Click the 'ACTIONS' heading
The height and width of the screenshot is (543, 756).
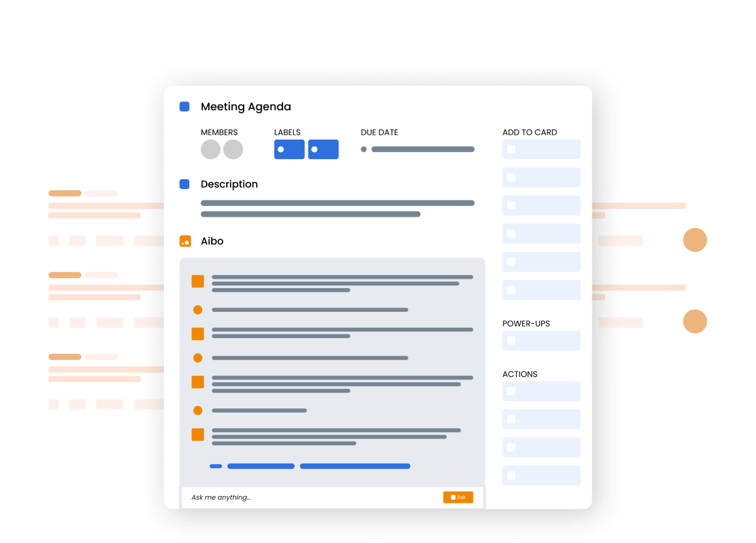[x=520, y=375]
